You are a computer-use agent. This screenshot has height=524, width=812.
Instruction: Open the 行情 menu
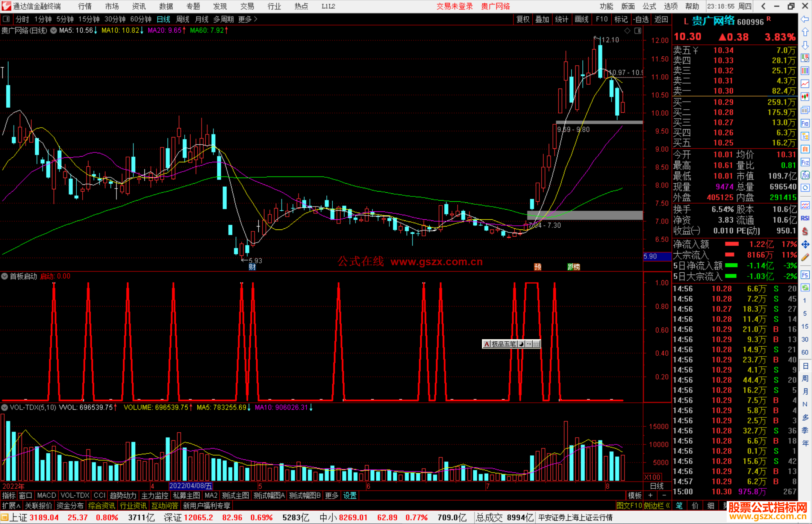click(85, 6)
